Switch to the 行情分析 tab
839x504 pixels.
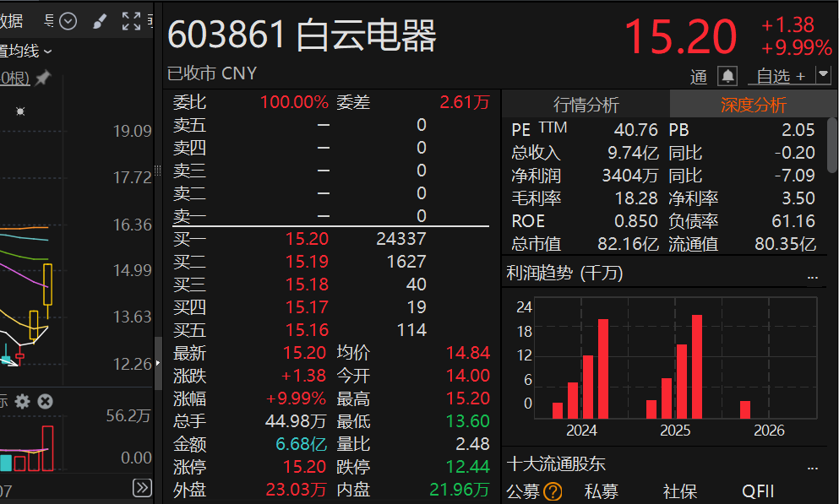pyautogui.click(x=586, y=104)
